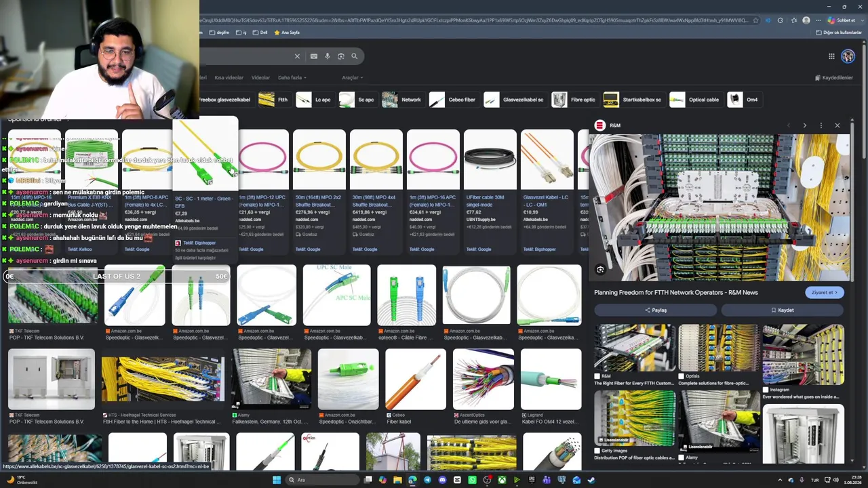Submit search with magnifier icon
Image resolution: width=868 pixels, height=488 pixels.
[354, 56]
